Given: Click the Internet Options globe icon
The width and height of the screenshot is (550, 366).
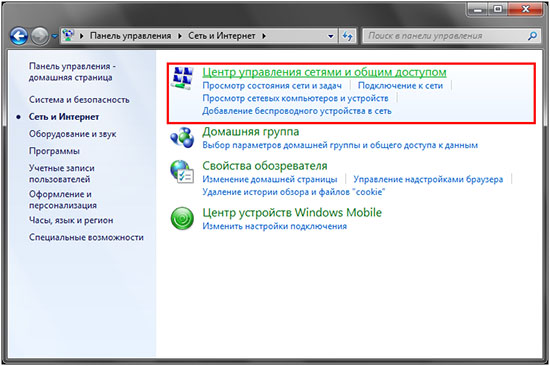Looking at the screenshot, I should (x=182, y=172).
